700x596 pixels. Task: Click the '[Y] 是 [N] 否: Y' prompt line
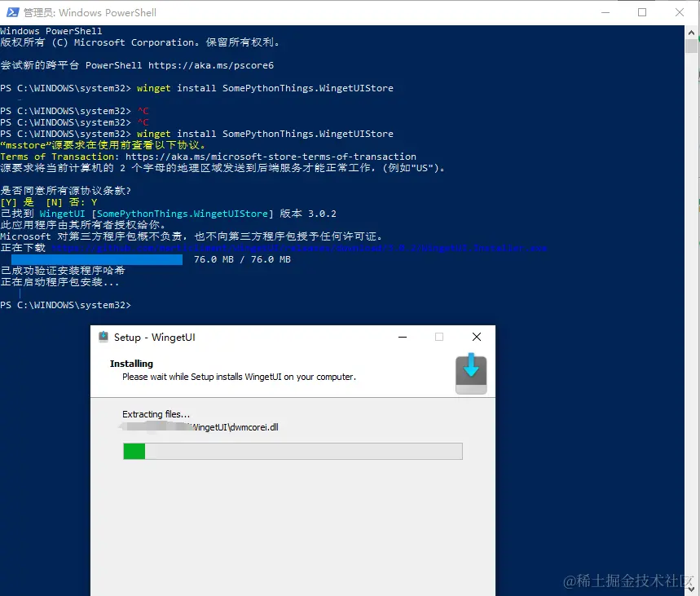49,202
